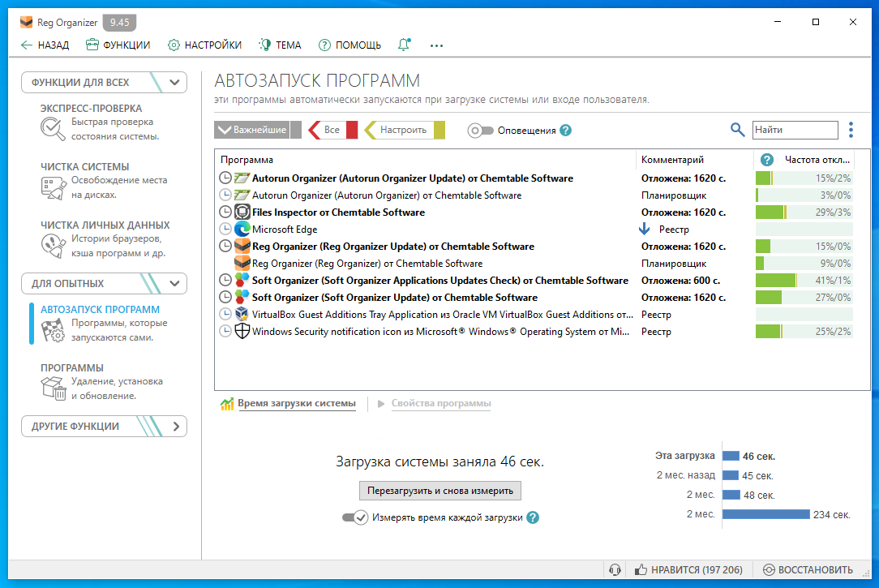879x588 pixels.
Task: Click Перезагрузить и снова измерить button
Action: tap(440, 491)
